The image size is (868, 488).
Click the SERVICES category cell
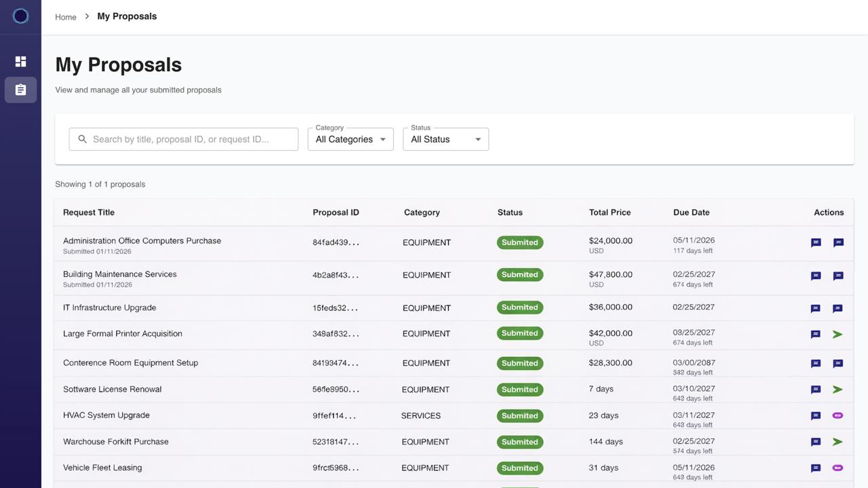[420, 416]
